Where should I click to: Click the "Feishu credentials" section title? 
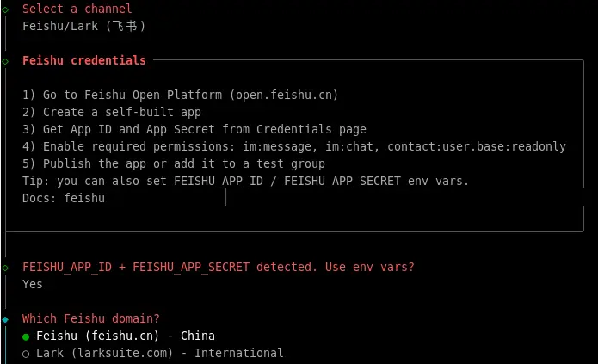[84, 60]
